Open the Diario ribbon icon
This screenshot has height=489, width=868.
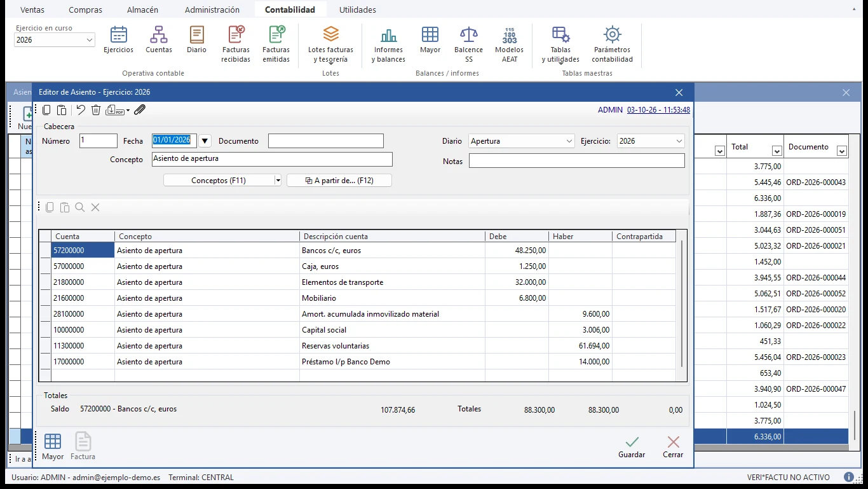click(196, 40)
